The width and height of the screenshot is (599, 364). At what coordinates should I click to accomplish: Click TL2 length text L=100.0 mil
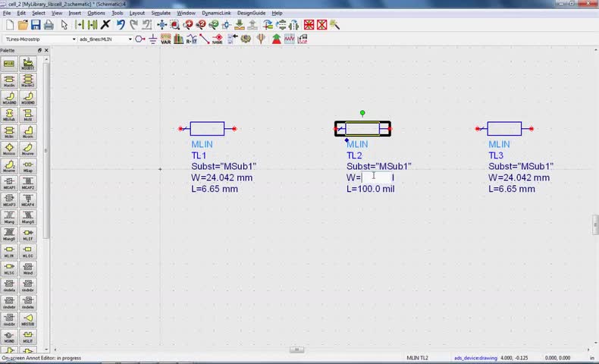click(x=371, y=189)
